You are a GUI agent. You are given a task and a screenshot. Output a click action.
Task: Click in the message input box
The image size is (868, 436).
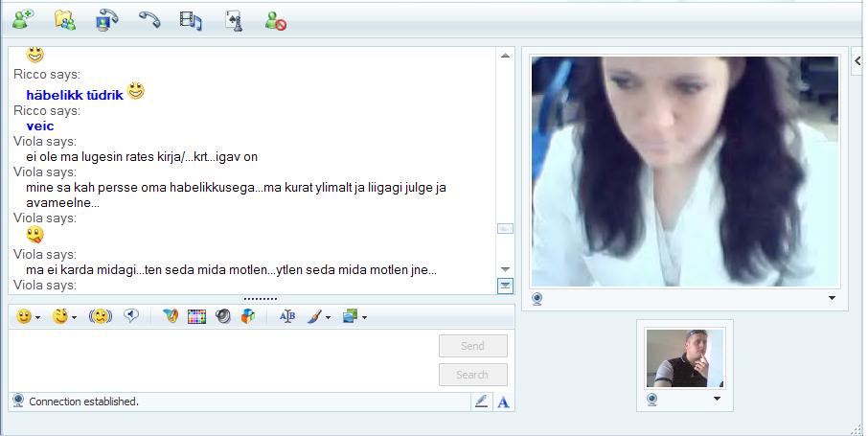click(222, 360)
